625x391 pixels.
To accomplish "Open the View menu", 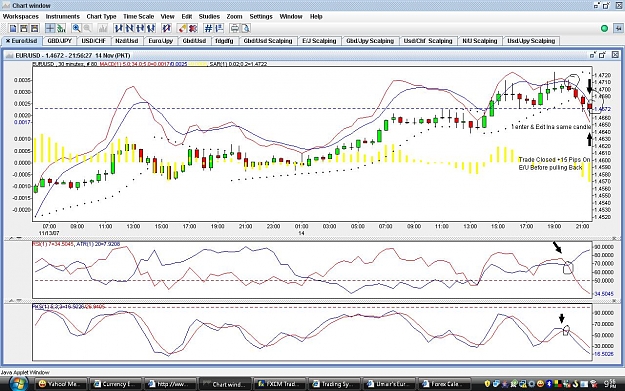I will click(x=167, y=16).
